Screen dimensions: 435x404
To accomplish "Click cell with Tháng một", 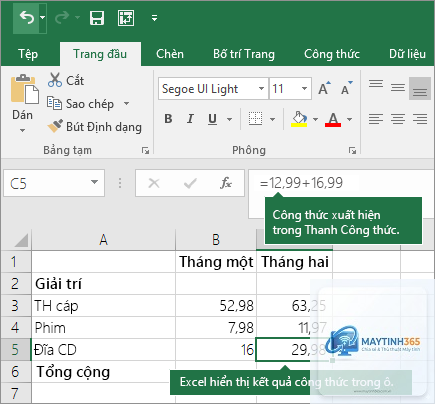I will pyautogui.click(x=216, y=262).
